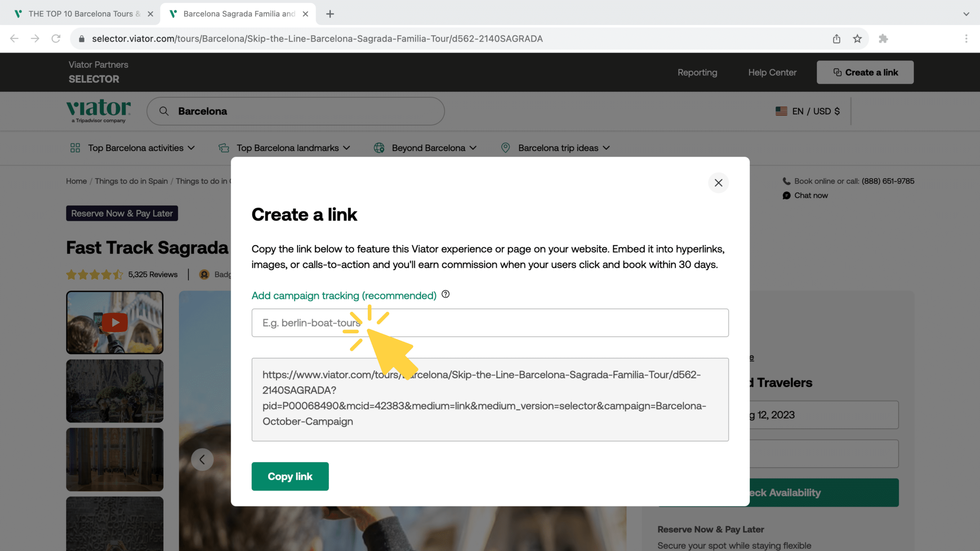Click the campaign tracking help icon
Image resolution: width=980 pixels, height=551 pixels.
click(x=445, y=294)
